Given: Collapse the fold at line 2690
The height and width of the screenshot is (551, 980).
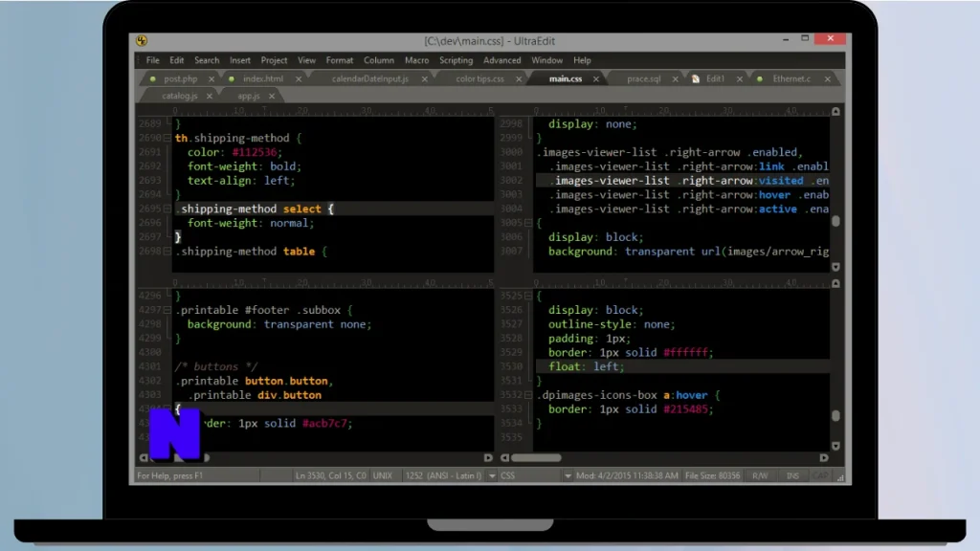Looking at the screenshot, I should coord(167,138).
